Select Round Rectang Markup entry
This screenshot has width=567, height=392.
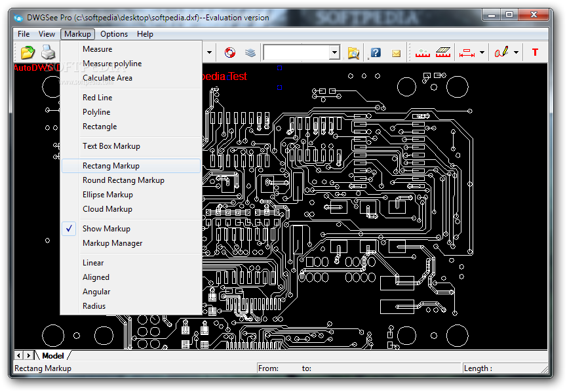[131, 180]
